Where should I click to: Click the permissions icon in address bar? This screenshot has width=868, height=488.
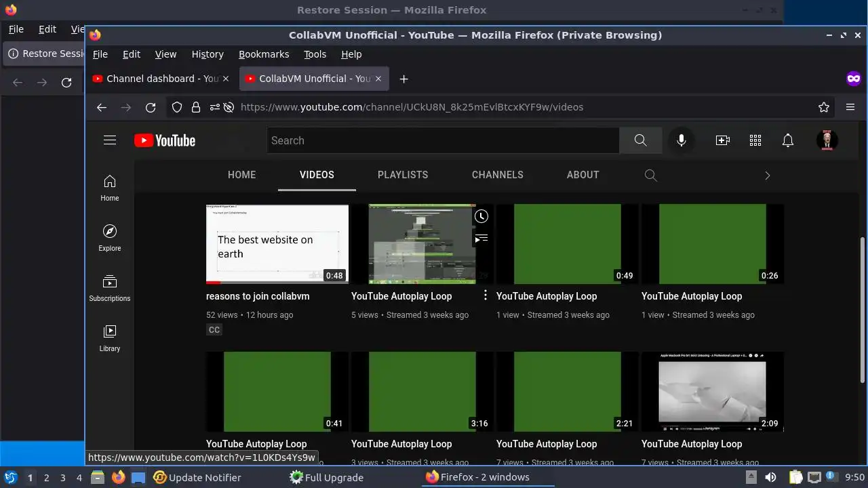coord(215,107)
